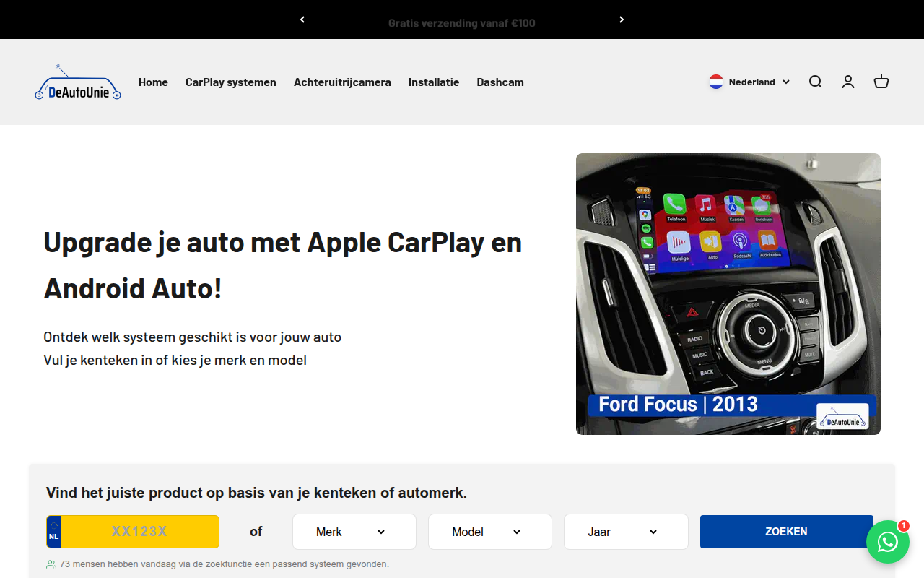This screenshot has width=924, height=578.
Task: Open the account login icon
Action: point(848,82)
